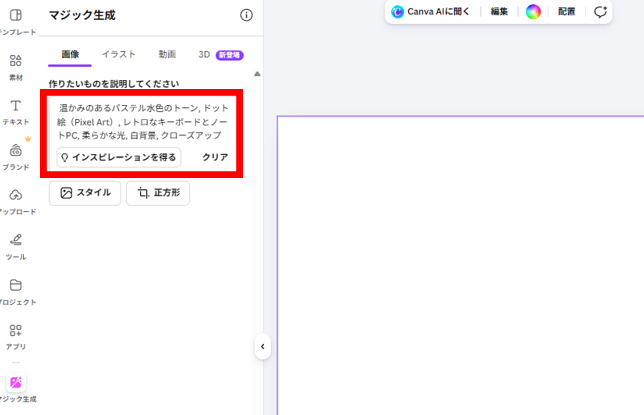Select the テキスト (Text) tool
Screen dimensions: 644x415
(16, 111)
